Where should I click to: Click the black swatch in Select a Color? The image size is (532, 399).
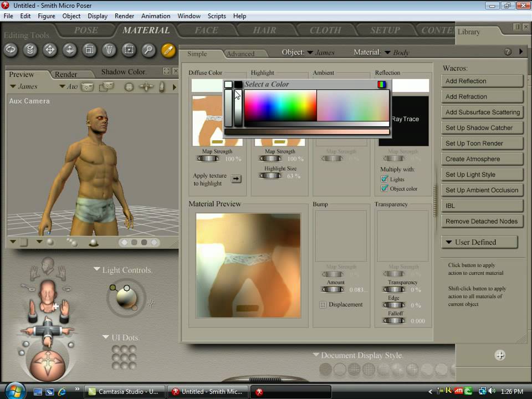(x=238, y=84)
